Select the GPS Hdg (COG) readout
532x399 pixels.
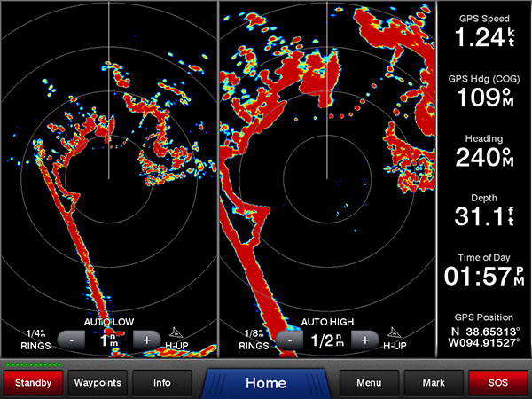484,92
